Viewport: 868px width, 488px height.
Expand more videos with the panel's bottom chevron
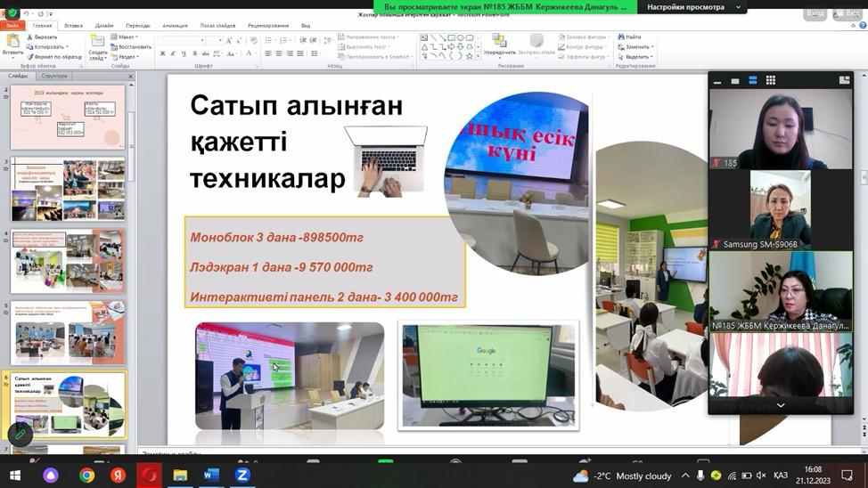[780, 405]
